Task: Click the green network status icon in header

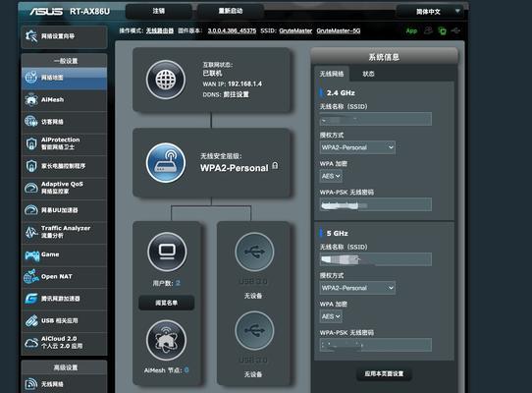Action: 442,30
